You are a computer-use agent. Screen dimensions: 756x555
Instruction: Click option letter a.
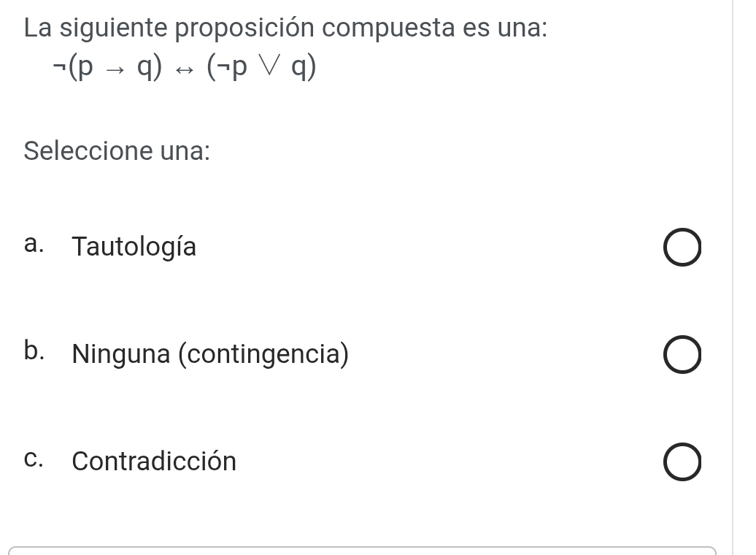pyautogui.click(x=34, y=244)
